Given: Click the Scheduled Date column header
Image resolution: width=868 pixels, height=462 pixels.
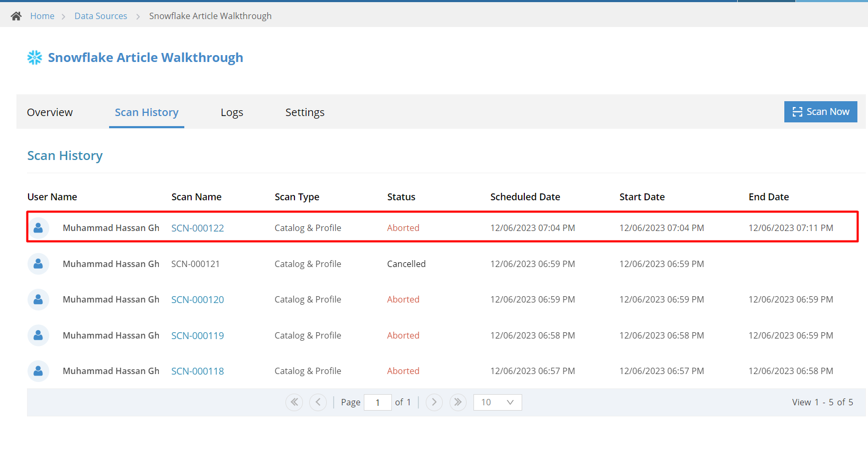Looking at the screenshot, I should (525, 197).
